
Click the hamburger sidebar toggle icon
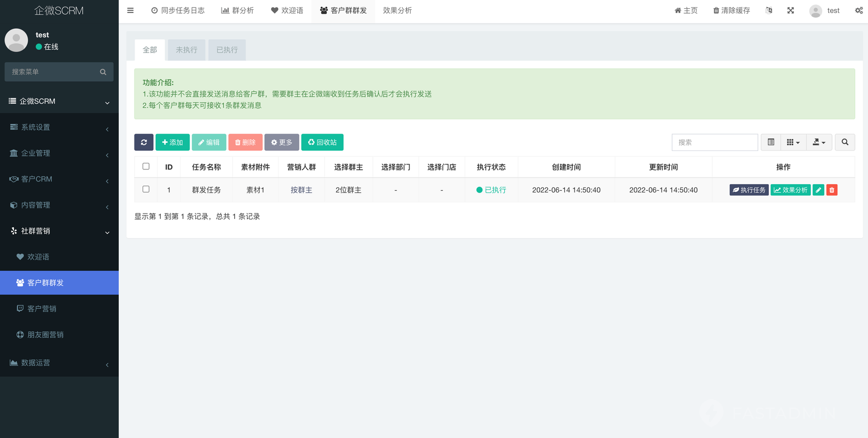click(130, 10)
